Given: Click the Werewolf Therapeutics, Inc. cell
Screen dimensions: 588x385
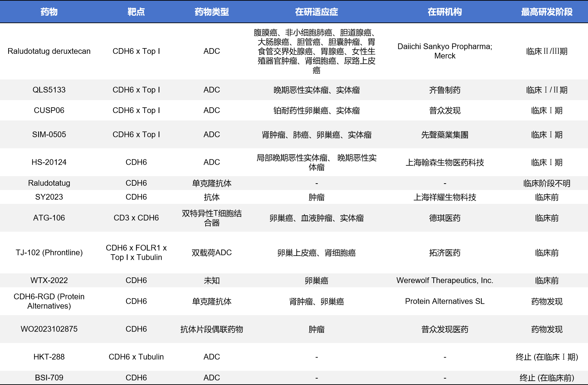Looking at the screenshot, I should 445,281.
